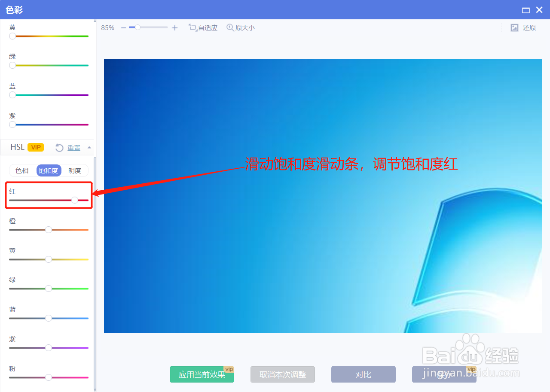Viewport: 550px width, 392px height.
Task: Click the zoom level slider handle
Action: pyautogui.click(x=137, y=27)
